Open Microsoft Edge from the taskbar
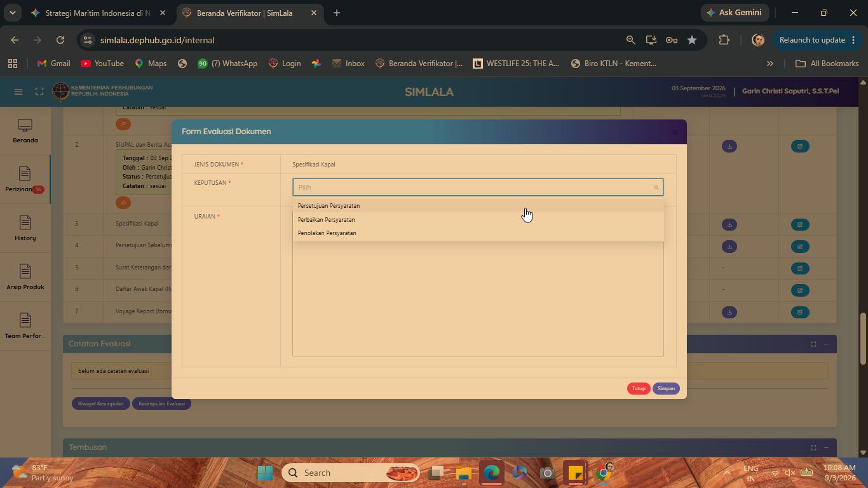Viewport: 868px width, 488px height. click(x=492, y=473)
